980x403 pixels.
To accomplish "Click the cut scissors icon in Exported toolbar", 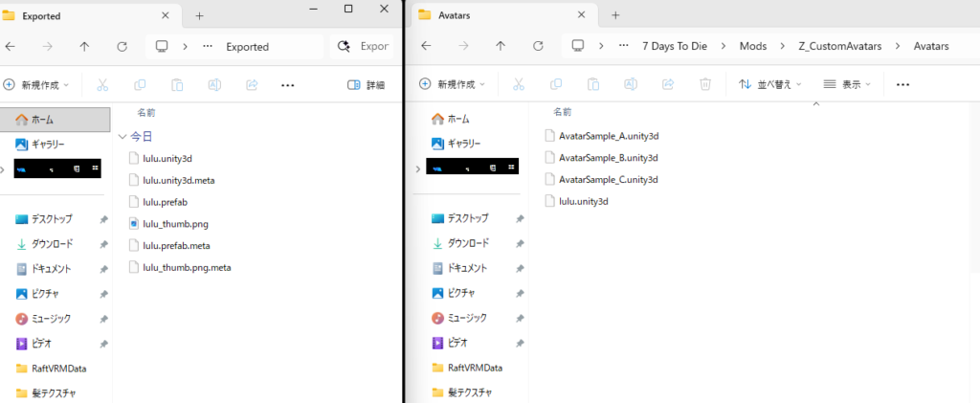I will [x=103, y=84].
